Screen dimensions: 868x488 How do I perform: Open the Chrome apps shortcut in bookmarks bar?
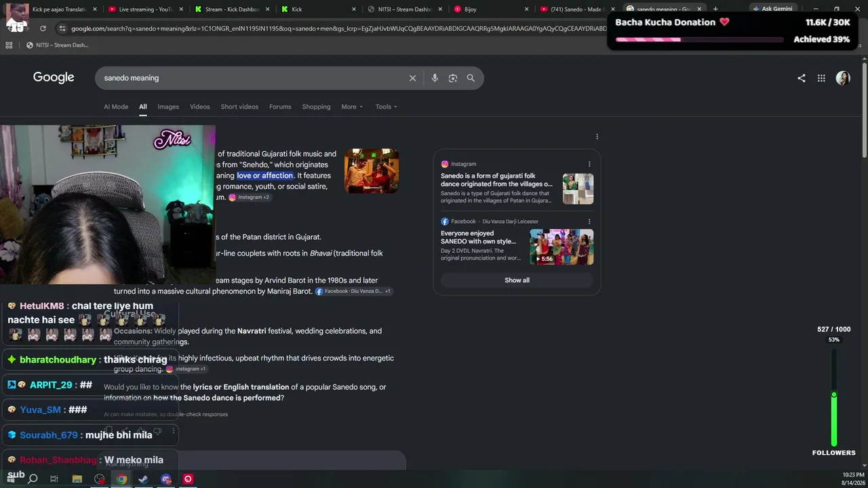click(x=9, y=45)
